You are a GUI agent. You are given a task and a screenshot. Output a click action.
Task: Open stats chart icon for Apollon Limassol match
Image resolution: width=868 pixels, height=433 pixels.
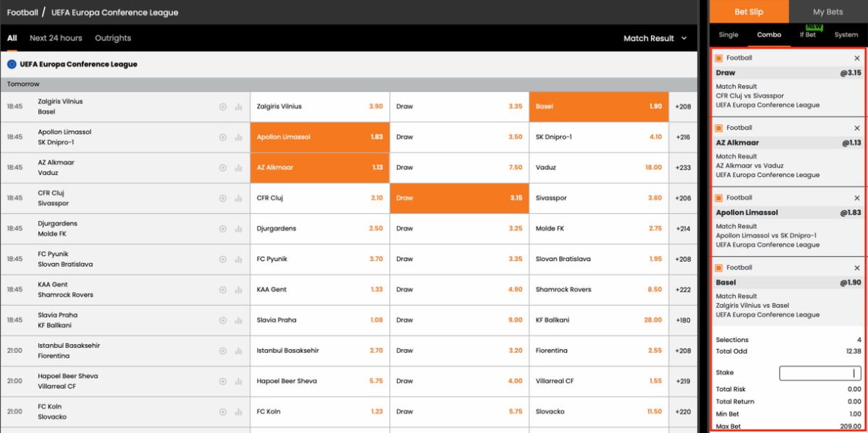point(238,137)
